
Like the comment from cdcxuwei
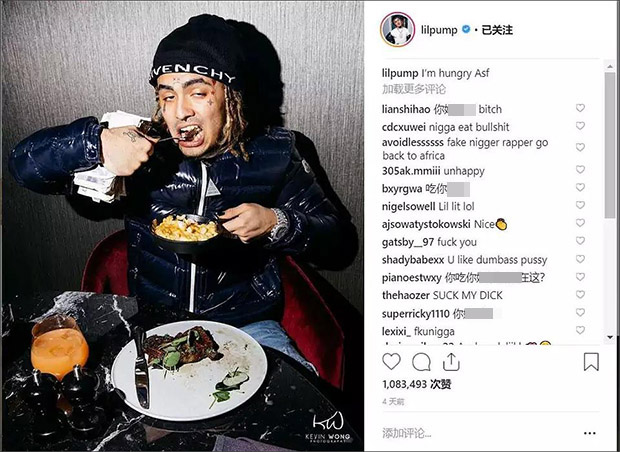pos(580,126)
